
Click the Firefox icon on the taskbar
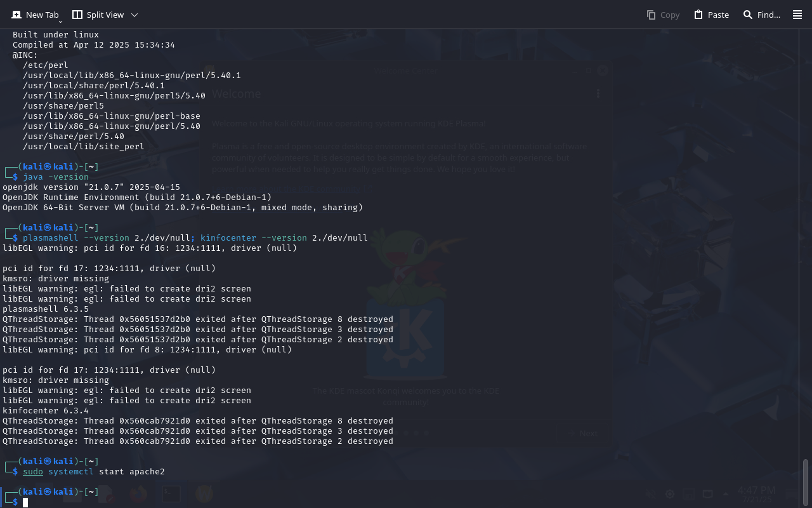click(138, 493)
